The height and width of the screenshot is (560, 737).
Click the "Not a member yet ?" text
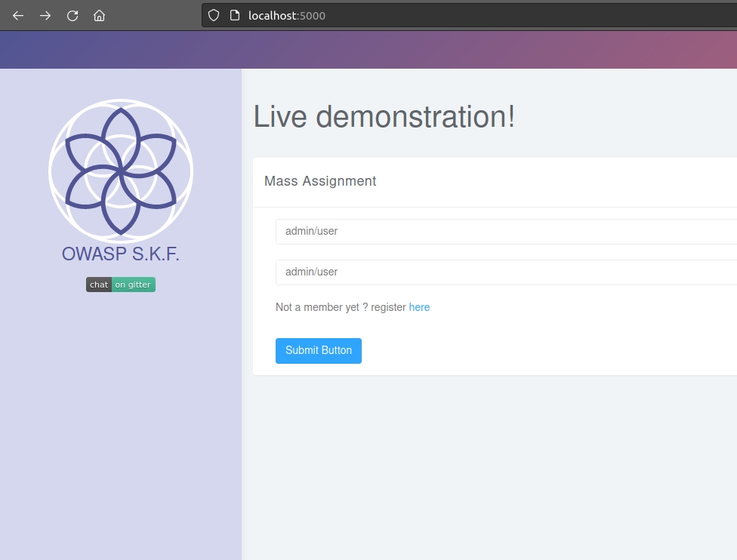(317, 307)
